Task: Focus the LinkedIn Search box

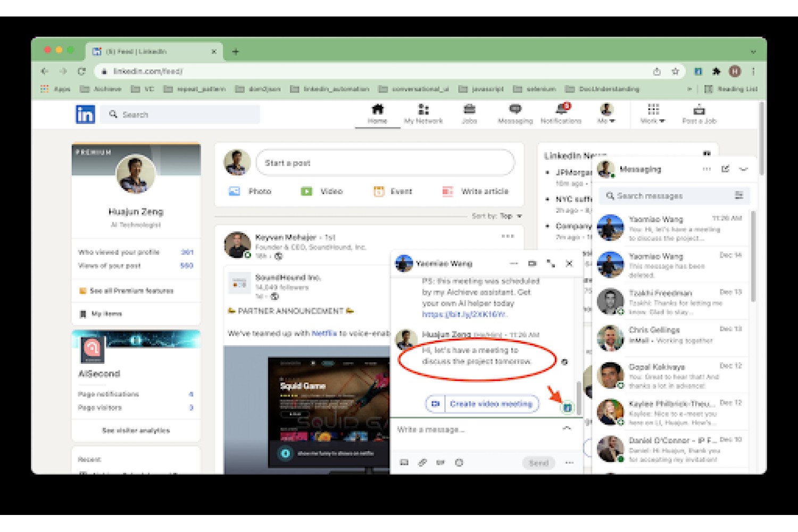Action: (x=181, y=114)
